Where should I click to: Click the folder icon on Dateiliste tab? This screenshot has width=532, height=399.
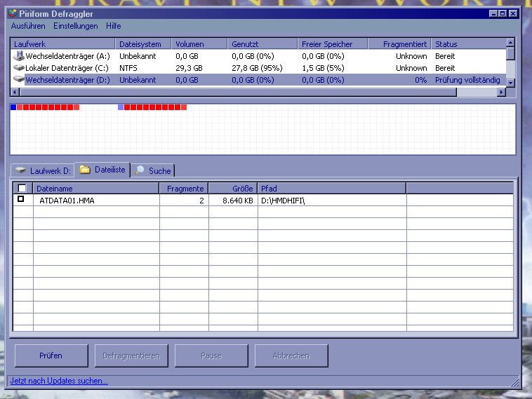pos(85,170)
